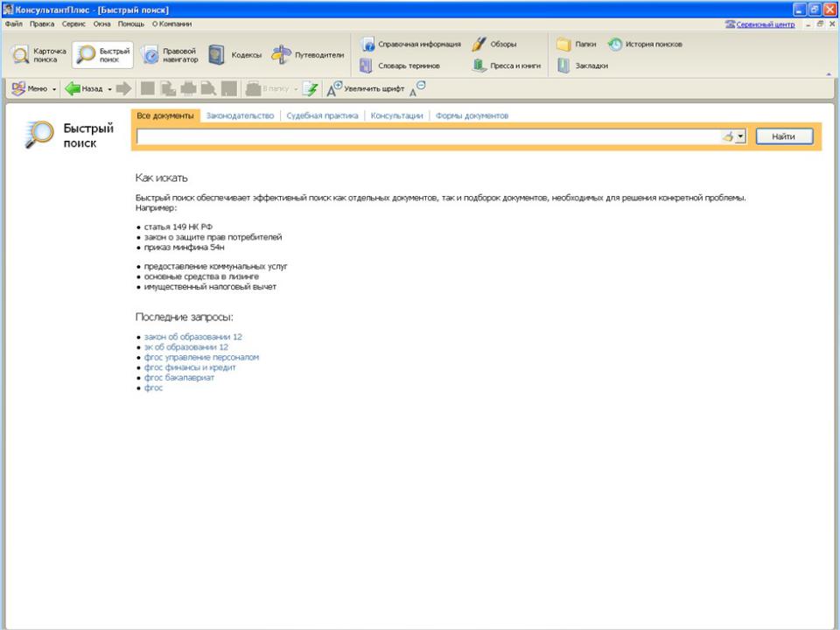840x630 pixels.
Task: Click the decrease font size icon
Action: pos(417,89)
